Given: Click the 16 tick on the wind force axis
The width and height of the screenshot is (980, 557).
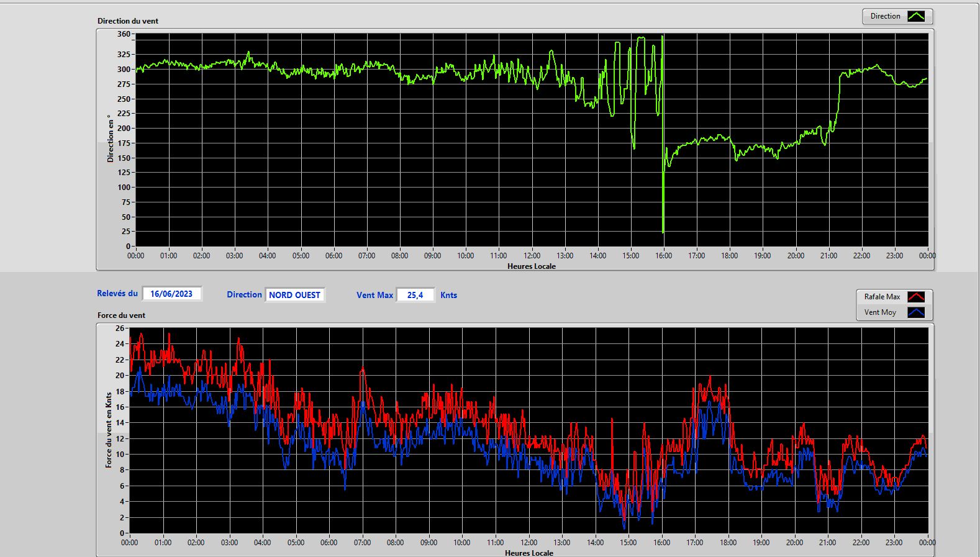Looking at the screenshot, I should coord(120,407).
